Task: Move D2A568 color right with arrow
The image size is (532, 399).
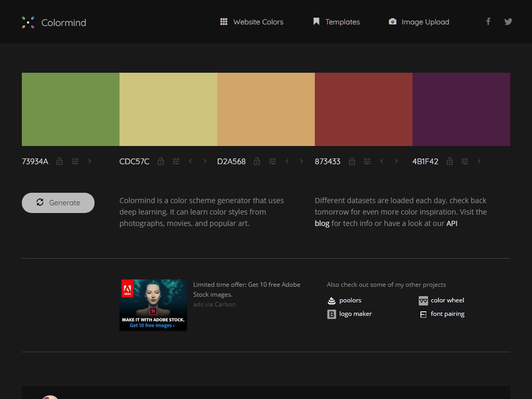Action: 302,161
